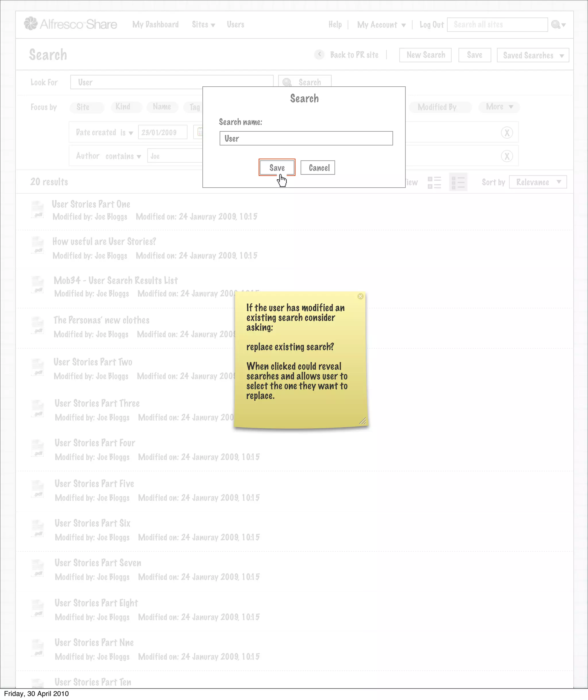Image resolution: width=588 pixels, height=700 pixels.
Task: Click the Search name text field
Action: [306, 138]
